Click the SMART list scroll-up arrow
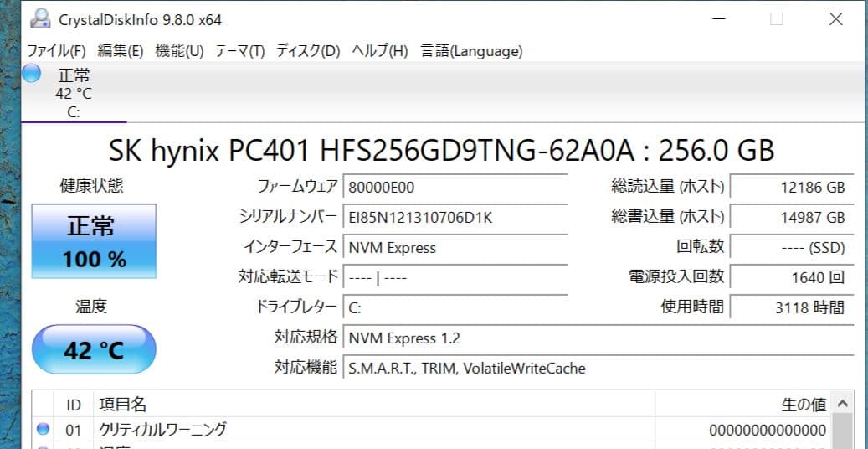Image resolution: width=868 pixels, height=449 pixels. pos(843,403)
